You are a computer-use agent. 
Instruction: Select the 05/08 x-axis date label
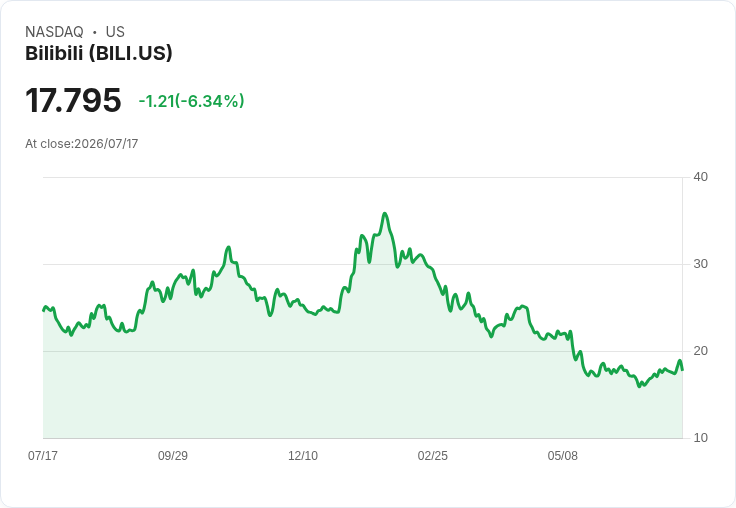[x=562, y=455]
